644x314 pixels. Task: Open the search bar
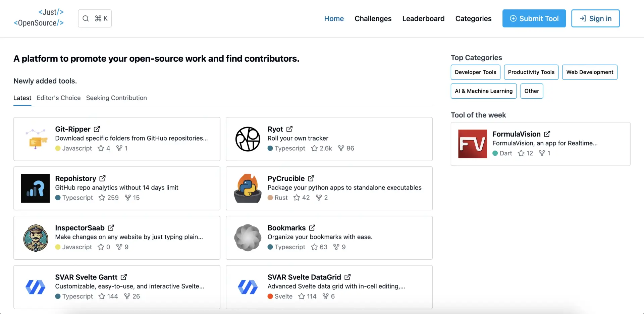pyautogui.click(x=95, y=18)
